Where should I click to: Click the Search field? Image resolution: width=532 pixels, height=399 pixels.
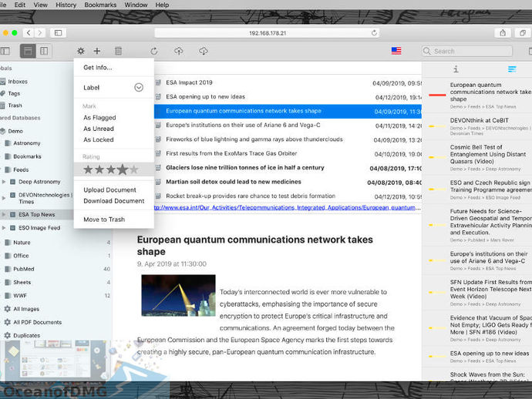467,51
